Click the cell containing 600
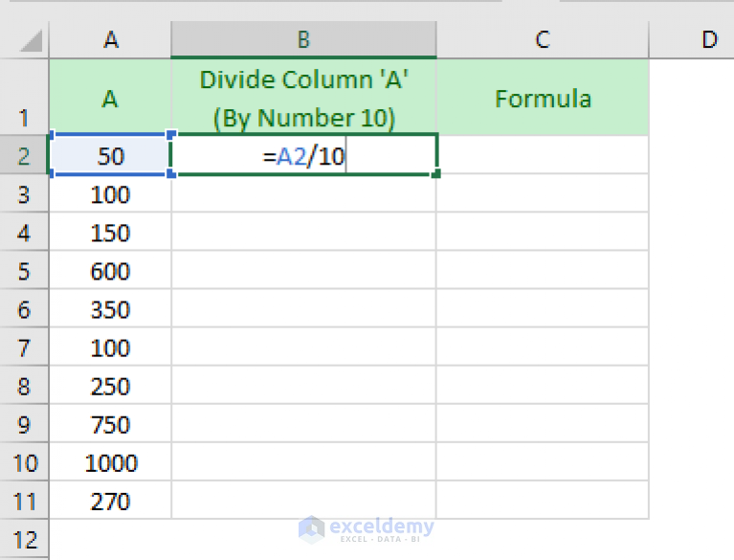 tap(110, 270)
